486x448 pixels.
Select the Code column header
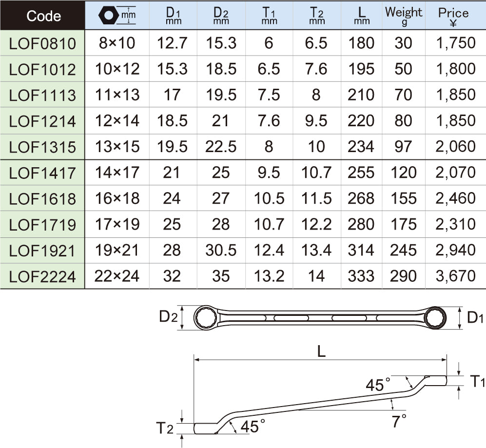tap(43, 16)
